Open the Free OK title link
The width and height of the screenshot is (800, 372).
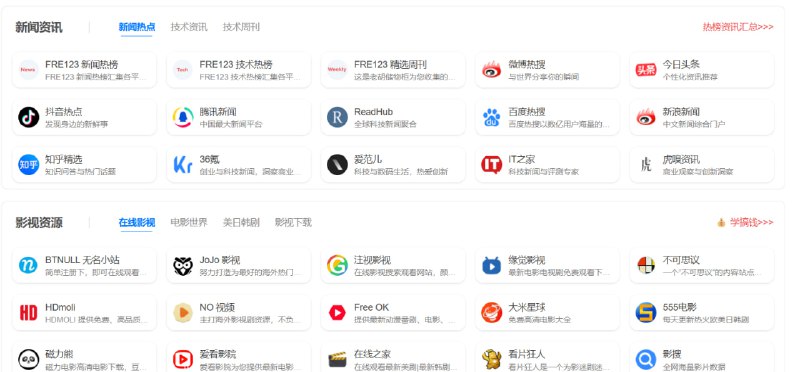click(x=371, y=307)
